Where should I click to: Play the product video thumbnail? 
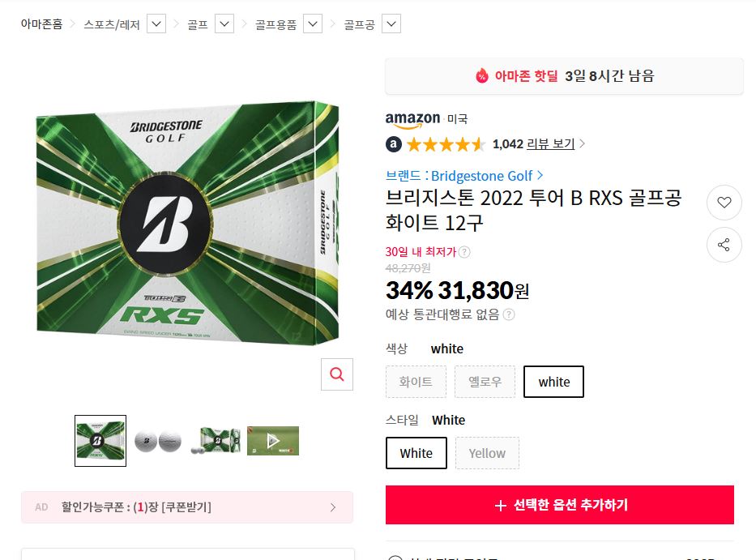coord(273,441)
